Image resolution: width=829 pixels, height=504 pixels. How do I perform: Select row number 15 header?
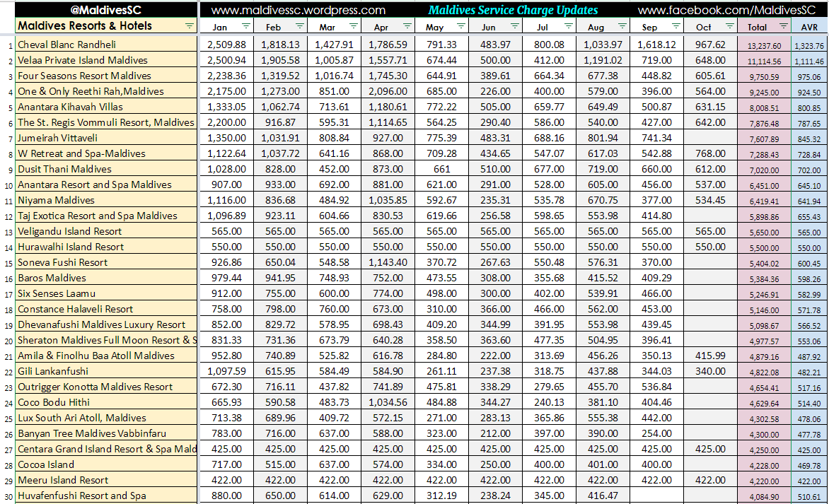tap(8, 263)
